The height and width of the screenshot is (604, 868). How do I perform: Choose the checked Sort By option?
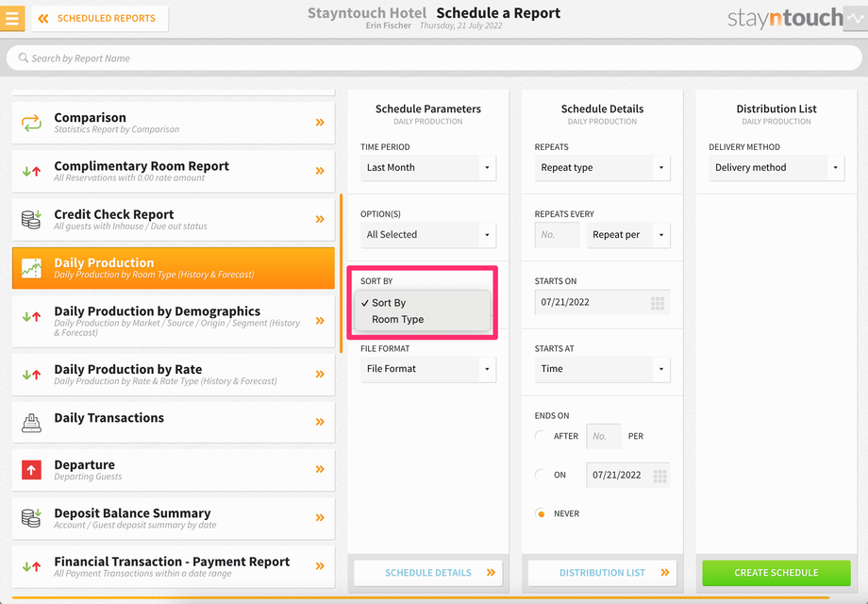pos(423,303)
